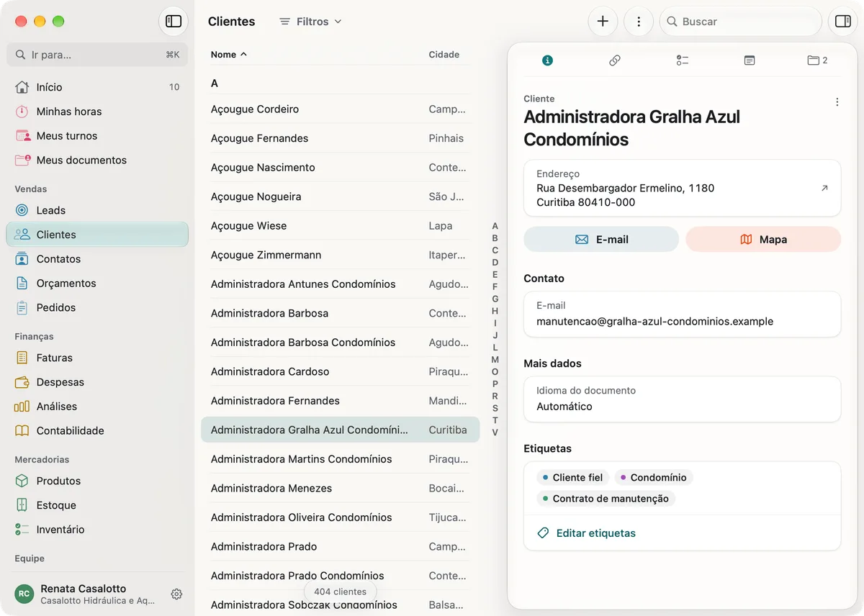The width and height of the screenshot is (864, 616).
Task: Click Editar etiquetas link
Action: [x=587, y=533]
